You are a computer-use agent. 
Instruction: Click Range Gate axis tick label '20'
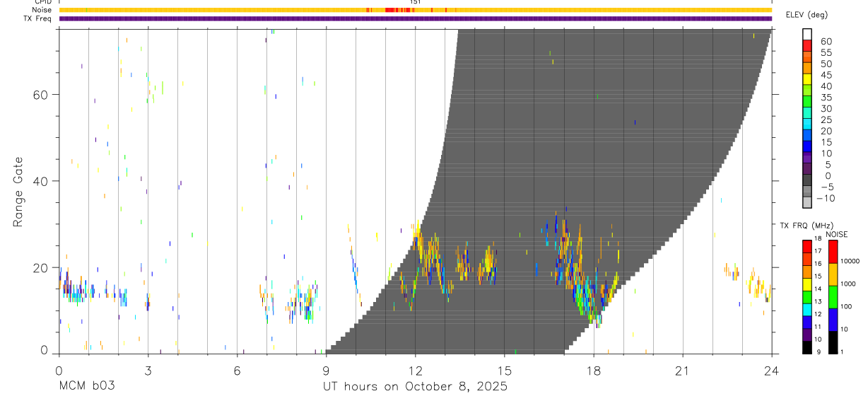pos(40,268)
